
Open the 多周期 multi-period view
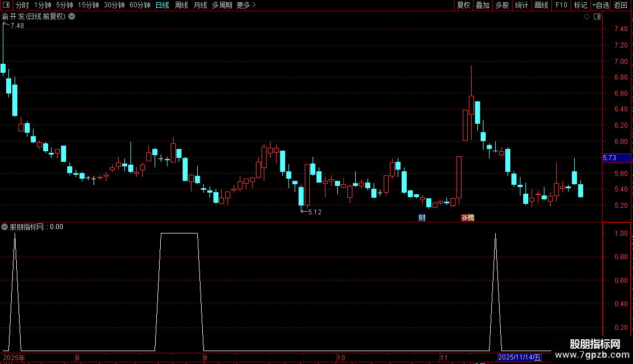[x=222, y=5]
